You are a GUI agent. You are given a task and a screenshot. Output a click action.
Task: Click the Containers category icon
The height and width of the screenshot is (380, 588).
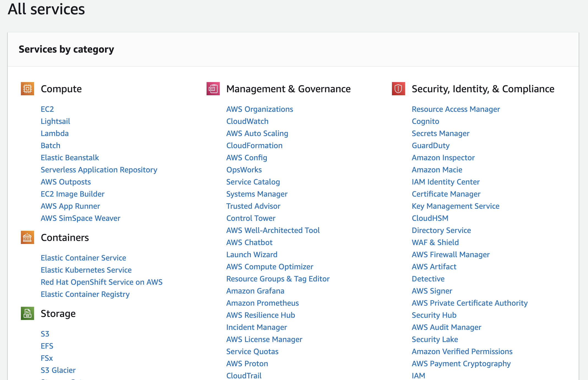[27, 237]
